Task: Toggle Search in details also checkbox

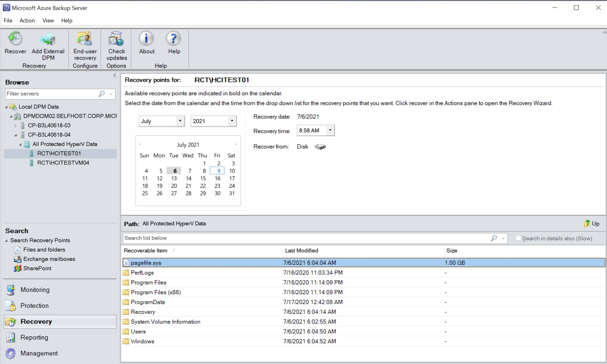Action: click(518, 238)
